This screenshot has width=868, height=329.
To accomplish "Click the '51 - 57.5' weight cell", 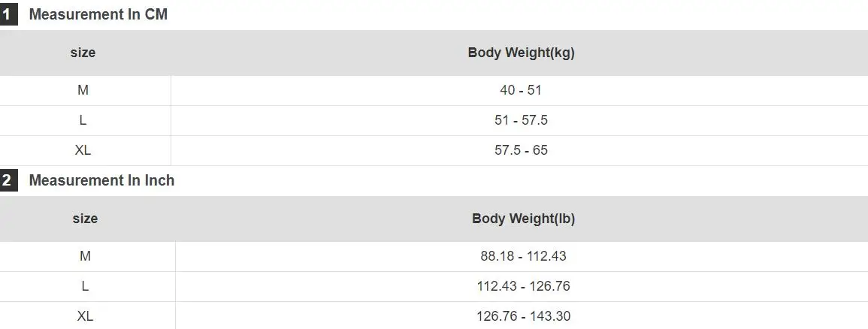I will (x=521, y=120).
